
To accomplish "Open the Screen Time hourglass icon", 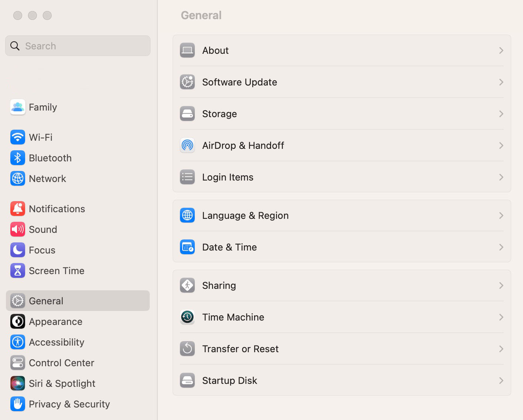I will coord(18,271).
